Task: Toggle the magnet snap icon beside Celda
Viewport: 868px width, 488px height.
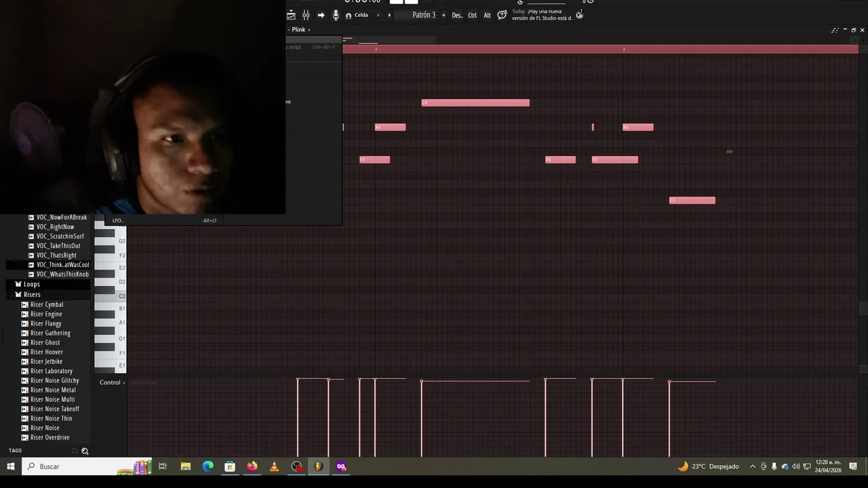Action: [x=349, y=15]
